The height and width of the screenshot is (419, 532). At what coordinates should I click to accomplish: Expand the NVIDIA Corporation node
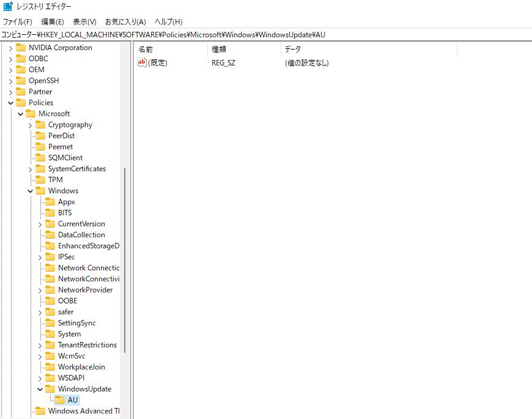coord(10,47)
